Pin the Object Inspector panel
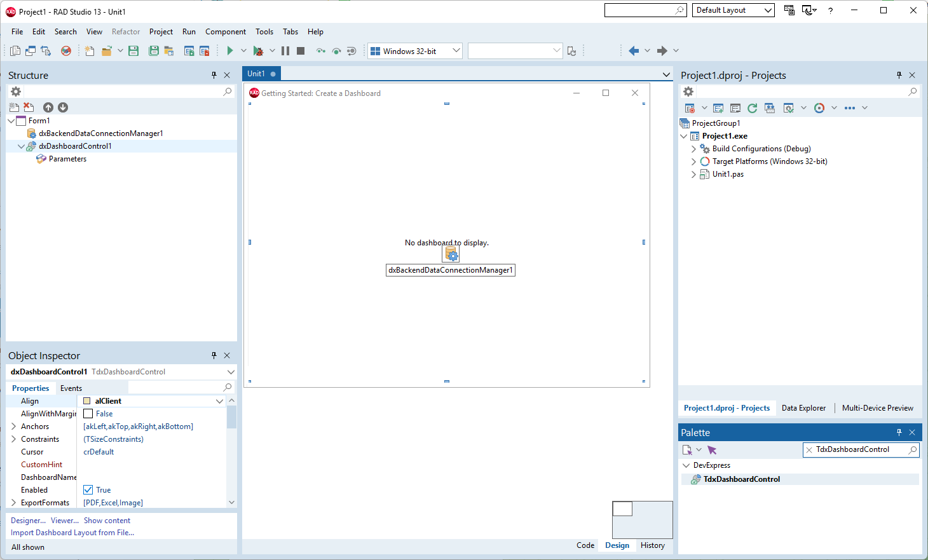The height and width of the screenshot is (560, 928). (214, 355)
